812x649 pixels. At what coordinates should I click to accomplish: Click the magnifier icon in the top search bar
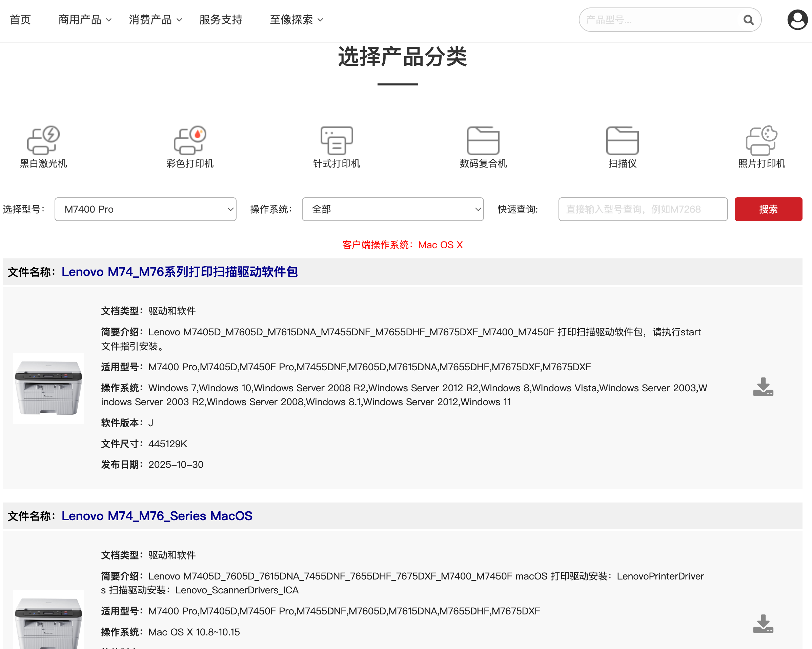pyautogui.click(x=748, y=20)
